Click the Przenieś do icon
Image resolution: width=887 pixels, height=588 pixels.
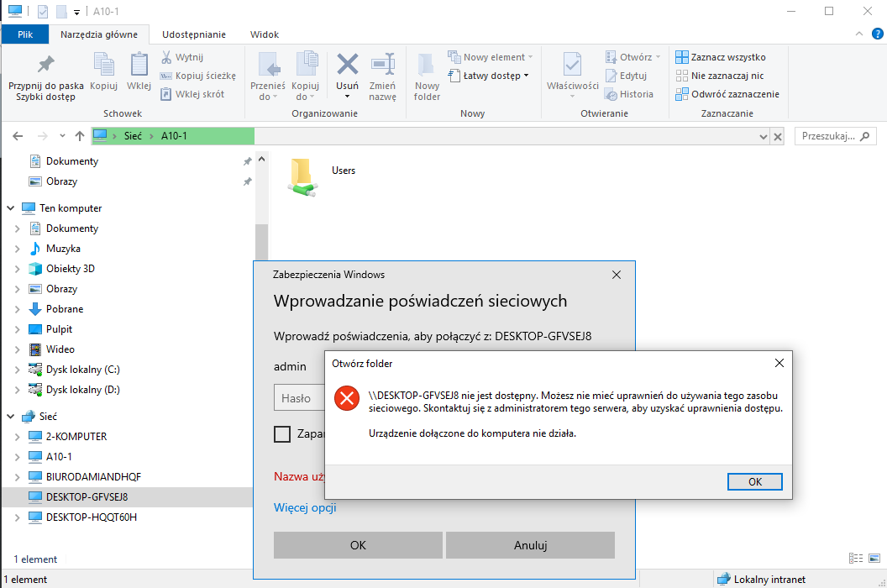click(x=268, y=64)
